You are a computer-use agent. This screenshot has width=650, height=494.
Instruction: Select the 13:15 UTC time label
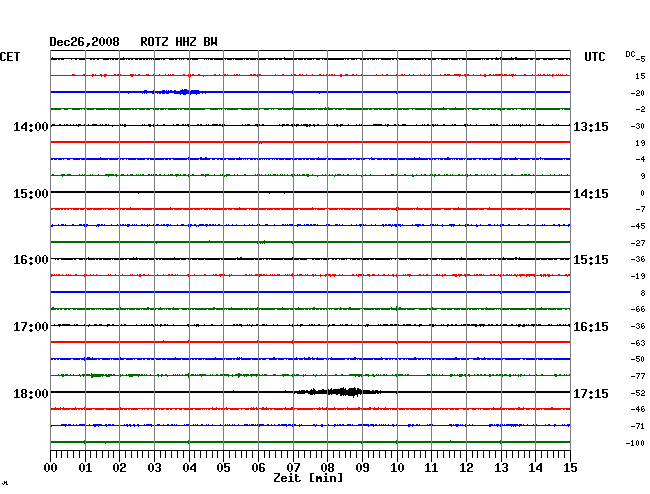(591, 126)
